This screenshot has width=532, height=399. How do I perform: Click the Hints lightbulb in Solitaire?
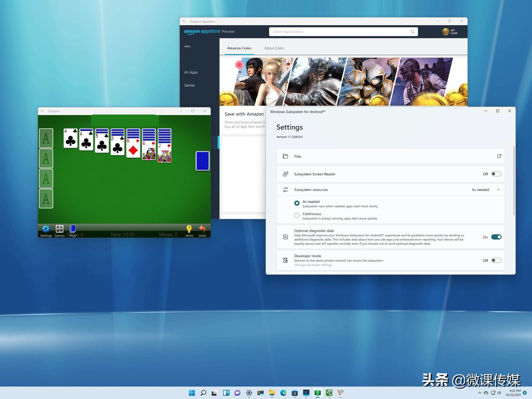[x=189, y=229]
